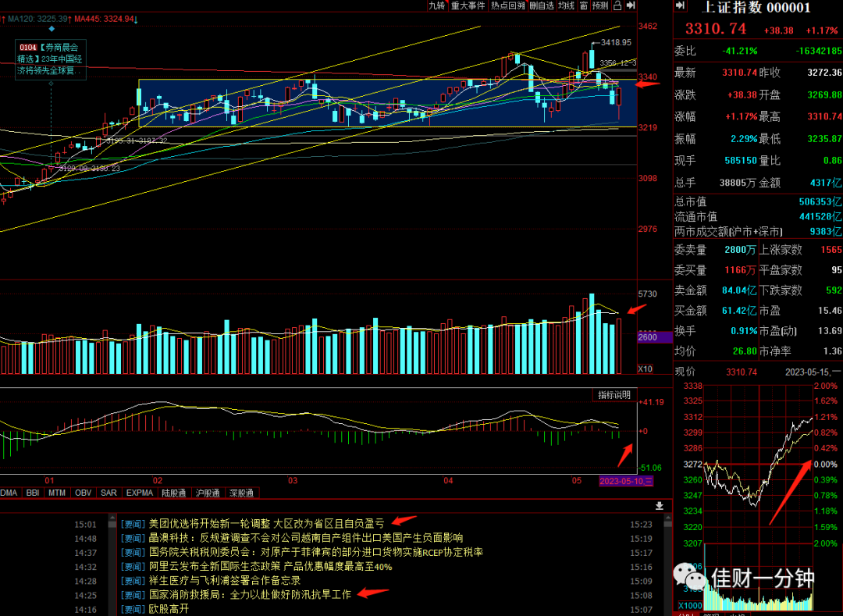Click the download arrow icon above news list
Screen dimensions: 843x616
click(659, 506)
